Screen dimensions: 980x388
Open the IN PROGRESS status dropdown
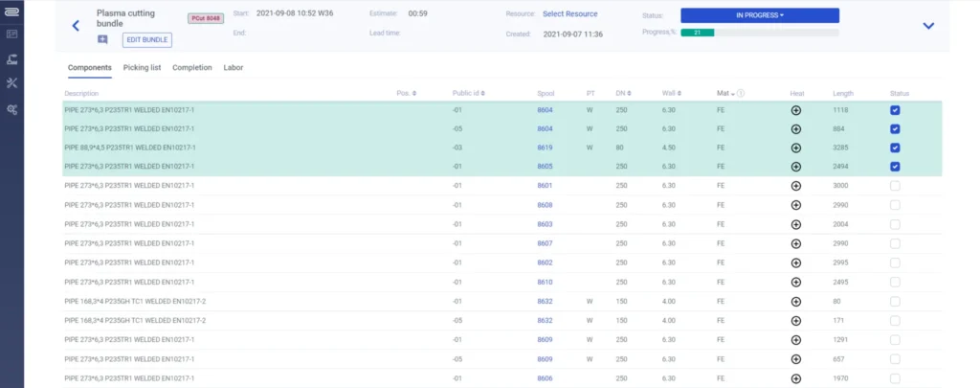coord(759,15)
